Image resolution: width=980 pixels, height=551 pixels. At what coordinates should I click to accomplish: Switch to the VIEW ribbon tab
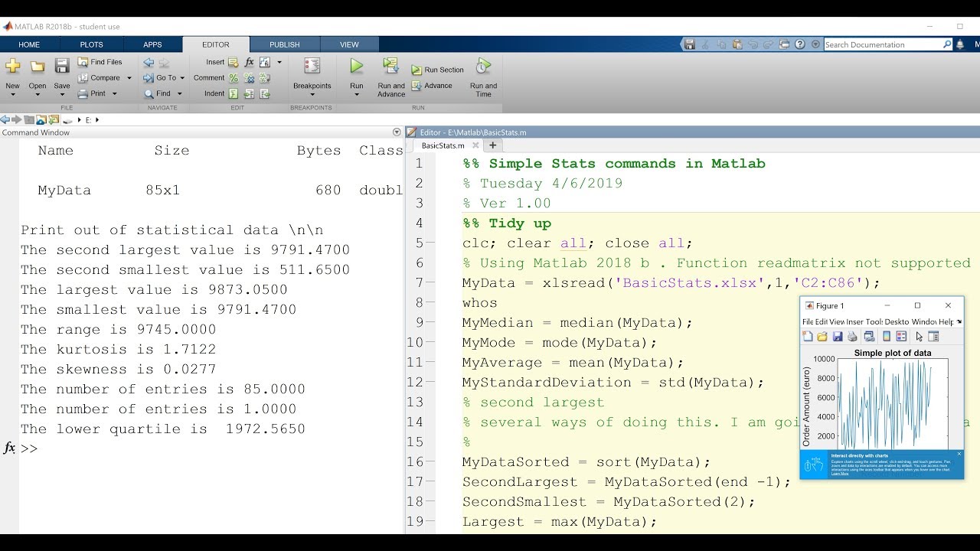pyautogui.click(x=349, y=44)
